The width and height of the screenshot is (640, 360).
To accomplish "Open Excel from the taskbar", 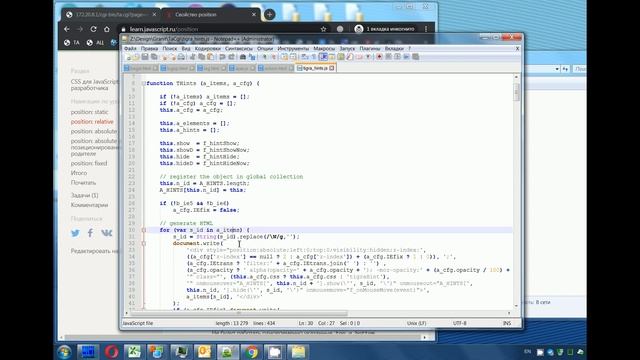I will point(134,352).
